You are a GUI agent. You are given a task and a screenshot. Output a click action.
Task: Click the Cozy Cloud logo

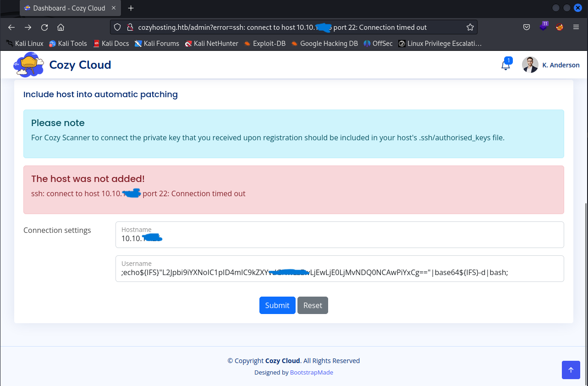62,65
